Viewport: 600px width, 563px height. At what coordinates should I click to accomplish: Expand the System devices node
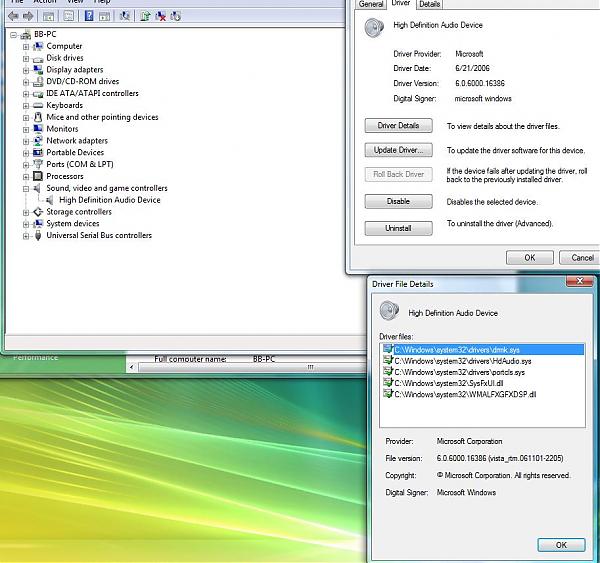(x=26, y=224)
